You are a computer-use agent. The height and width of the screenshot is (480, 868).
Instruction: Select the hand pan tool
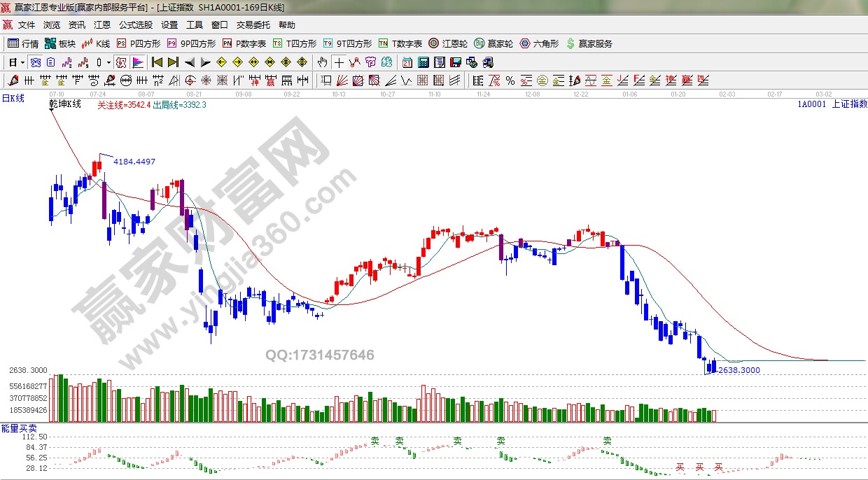click(322, 62)
